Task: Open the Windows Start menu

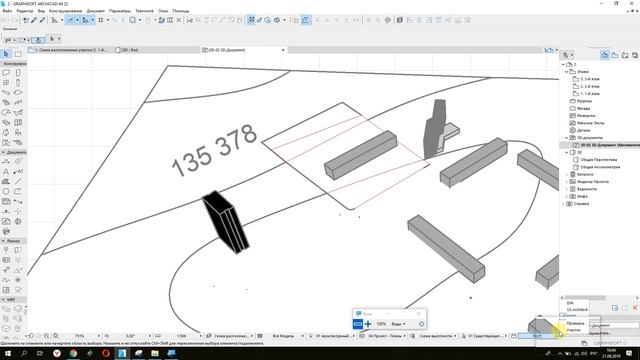Action: coord(7,353)
